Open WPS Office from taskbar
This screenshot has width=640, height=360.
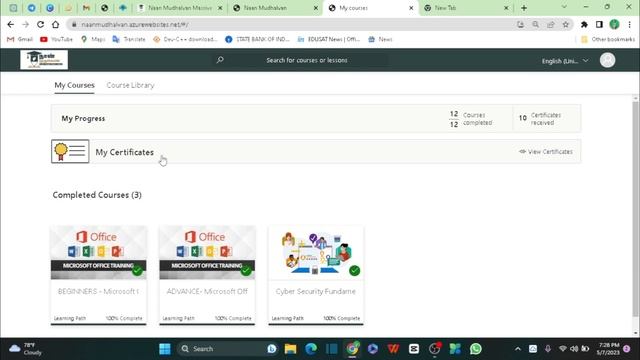tap(393, 349)
